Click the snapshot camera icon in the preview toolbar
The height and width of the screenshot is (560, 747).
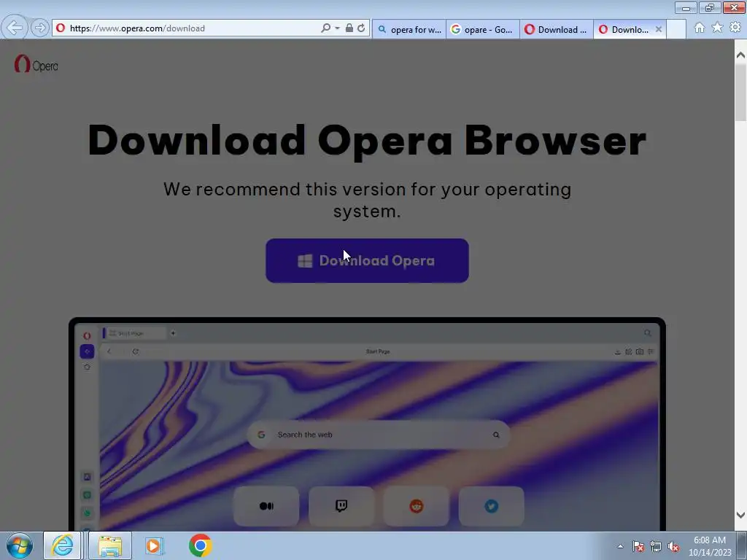(639, 351)
